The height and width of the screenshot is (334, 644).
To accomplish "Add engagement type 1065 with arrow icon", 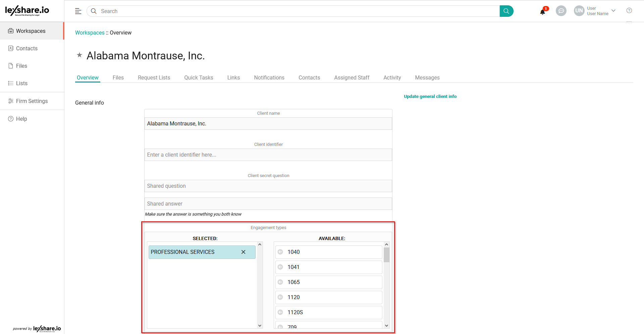I will click(280, 282).
